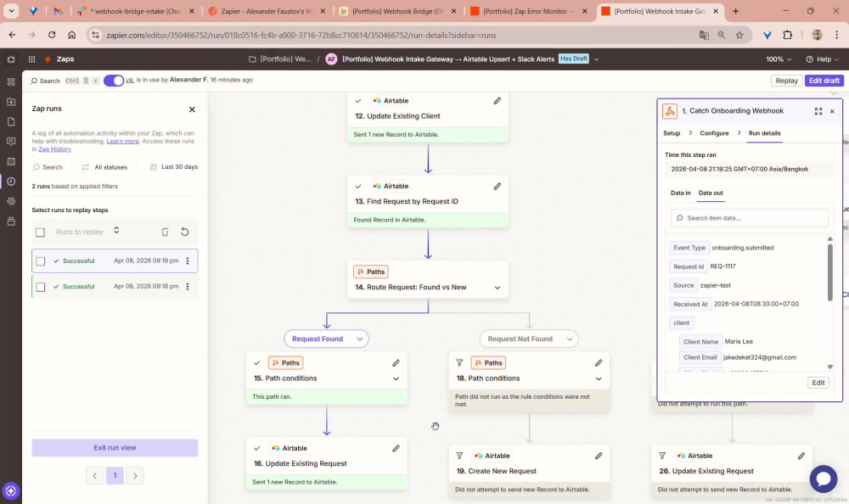Expand step 18 Path conditions chevron
849x504 pixels.
coord(599,379)
